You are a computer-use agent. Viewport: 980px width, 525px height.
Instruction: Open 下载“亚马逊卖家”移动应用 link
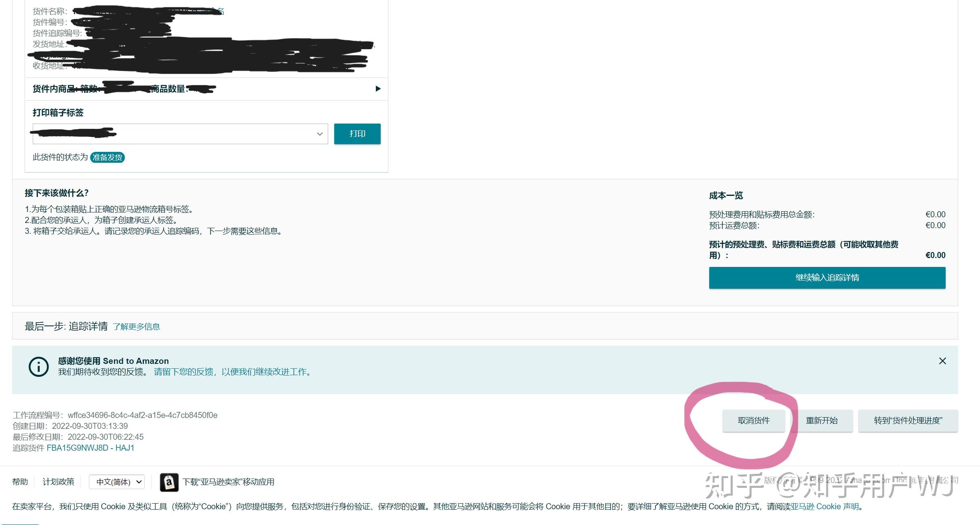point(228,482)
